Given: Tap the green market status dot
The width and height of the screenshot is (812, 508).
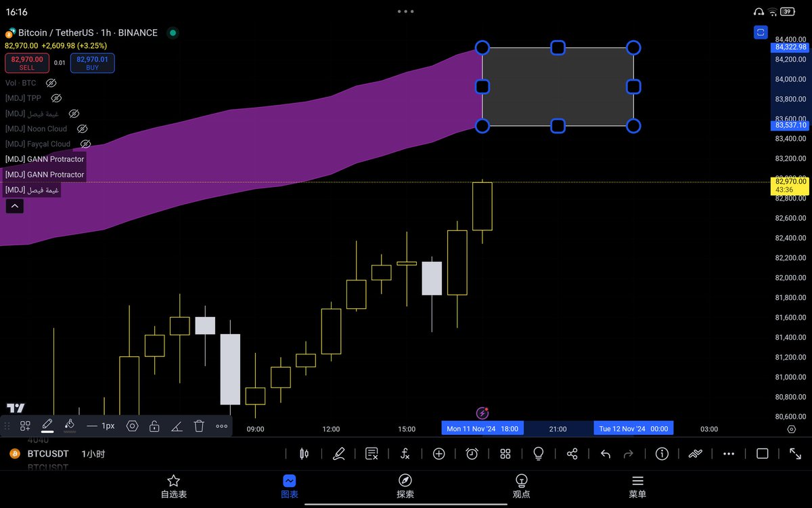Looking at the screenshot, I should click(x=173, y=33).
